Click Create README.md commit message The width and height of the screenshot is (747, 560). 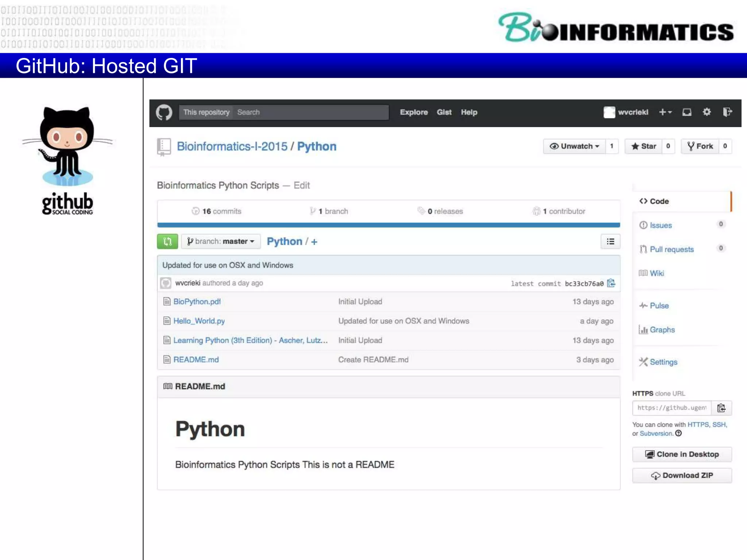[x=373, y=359]
